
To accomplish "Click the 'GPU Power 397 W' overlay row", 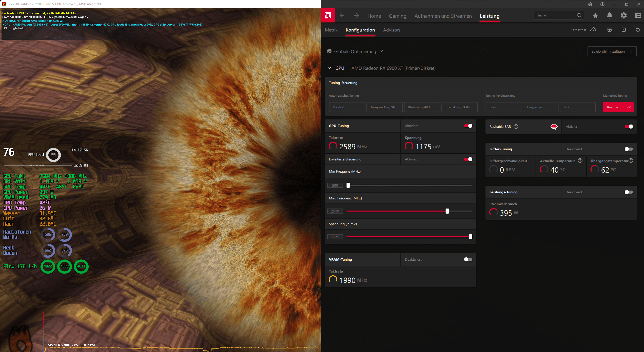I will (x=28, y=192).
